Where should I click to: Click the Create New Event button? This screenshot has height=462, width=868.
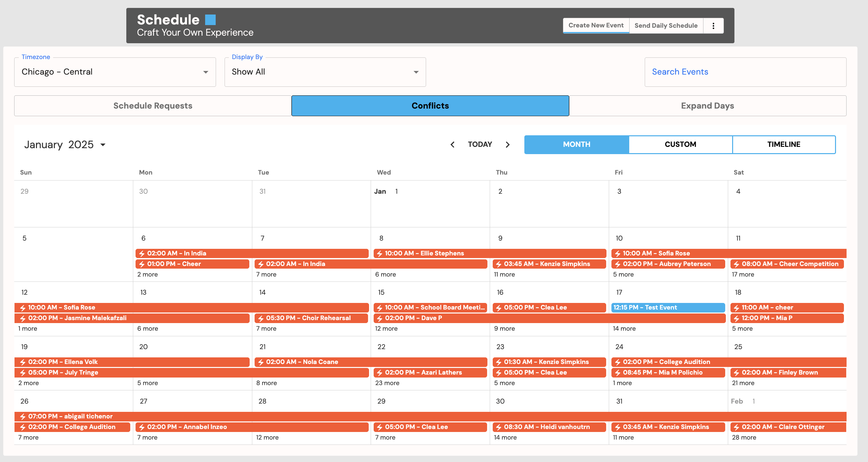596,26
